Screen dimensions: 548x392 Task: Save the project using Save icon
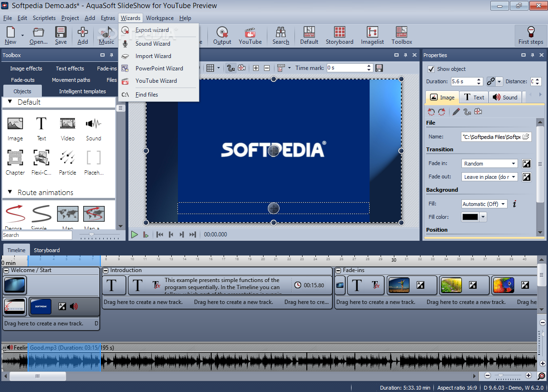point(61,35)
